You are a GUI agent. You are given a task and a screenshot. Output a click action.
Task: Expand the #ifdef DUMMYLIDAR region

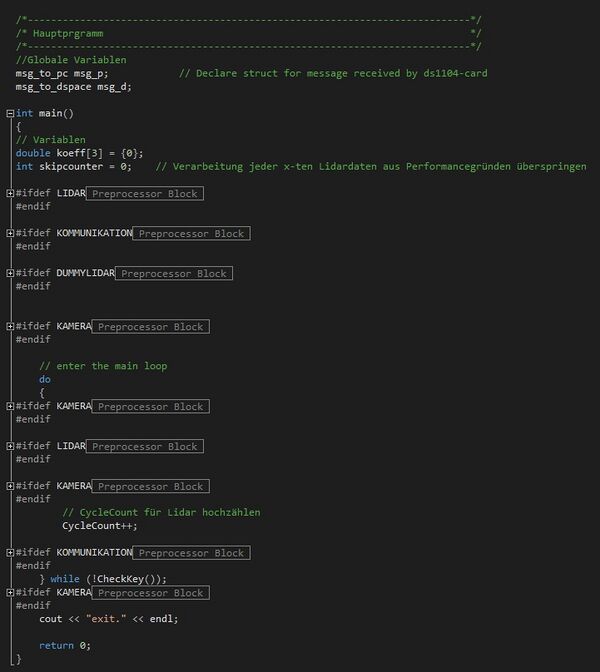click(9, 273)
